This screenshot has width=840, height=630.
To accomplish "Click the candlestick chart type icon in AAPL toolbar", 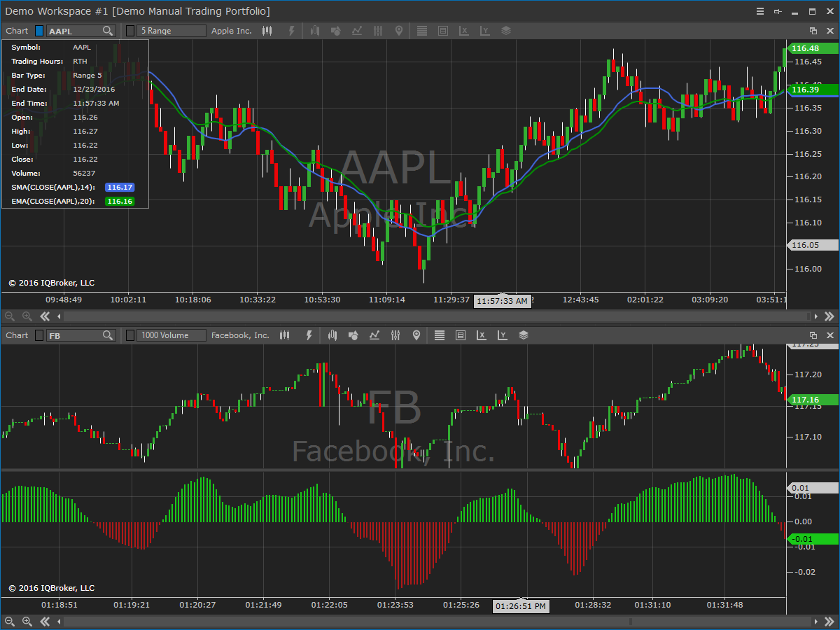I will 267,31.
